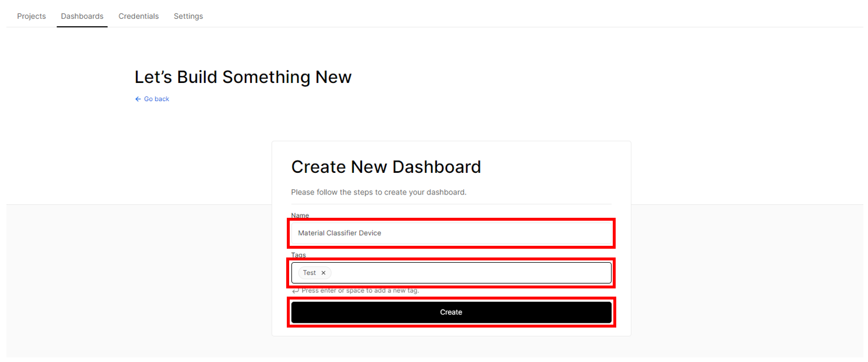Click the Tags field label

pos(298,255)
